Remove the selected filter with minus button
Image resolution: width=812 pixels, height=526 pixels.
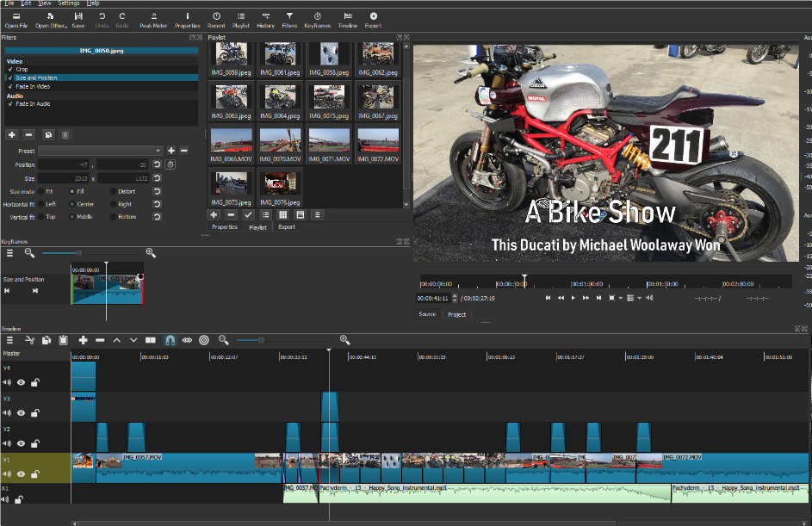29,134
